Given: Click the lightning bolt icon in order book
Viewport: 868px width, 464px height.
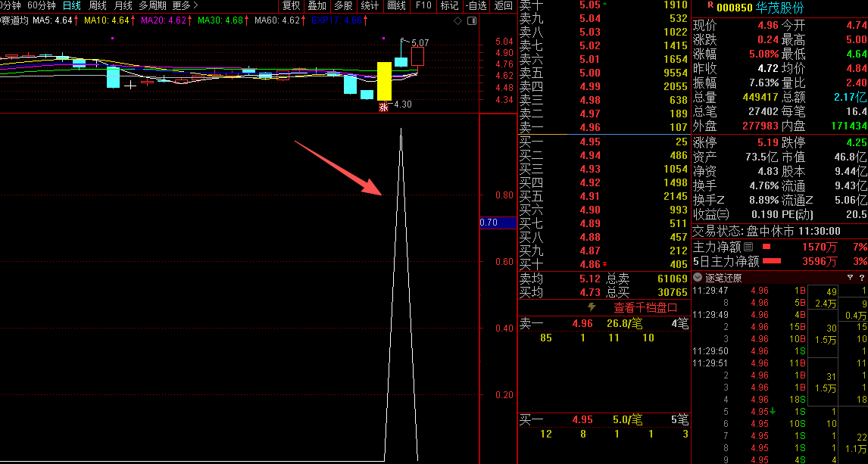Looking at the screenshot, I should 592,307.
